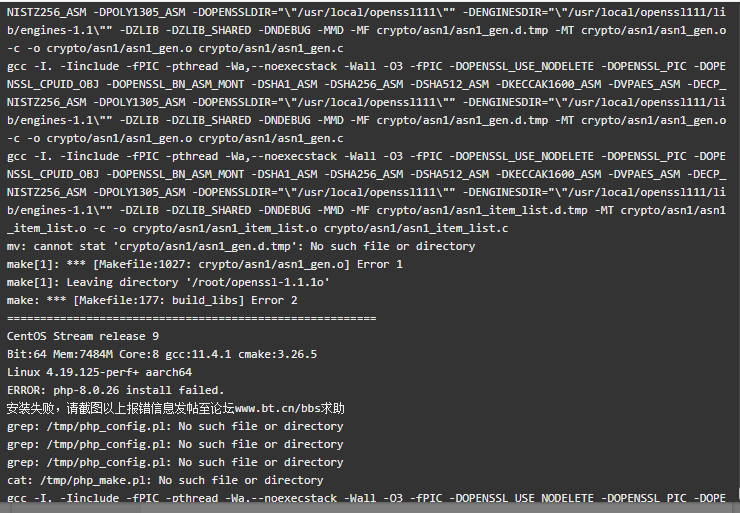740x513 pixels.
Task: Click 'Makefile:1027' in the make[1] error line
Action: (x=142, y=264)
